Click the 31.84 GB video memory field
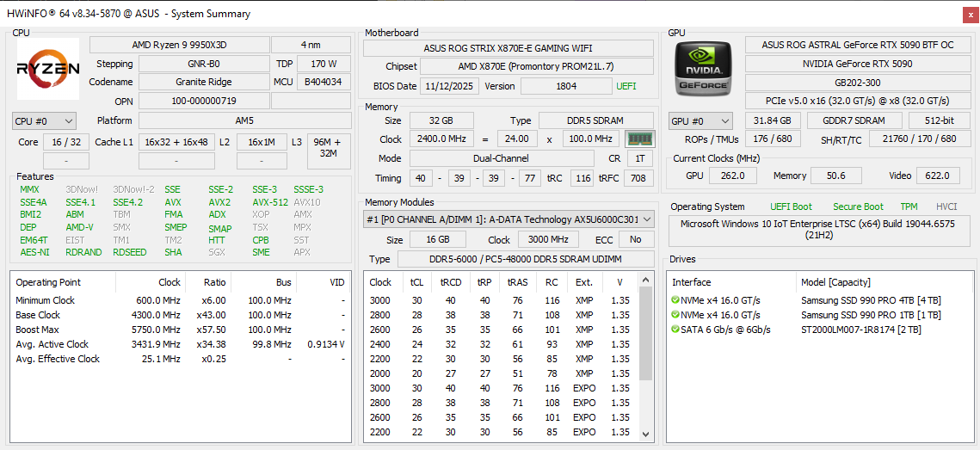The image size is (980, 450). click(774, 120)
